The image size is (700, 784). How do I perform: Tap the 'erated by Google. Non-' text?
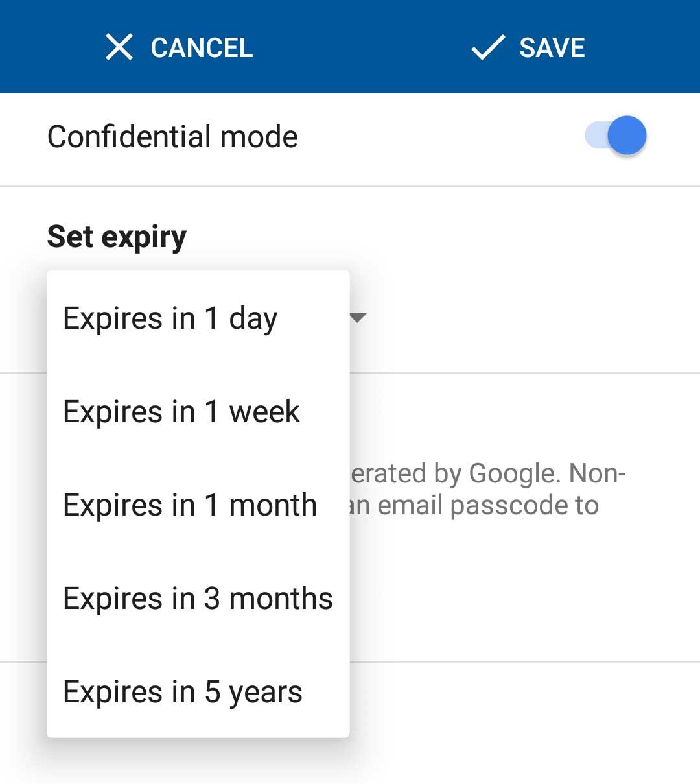point(488,473)
